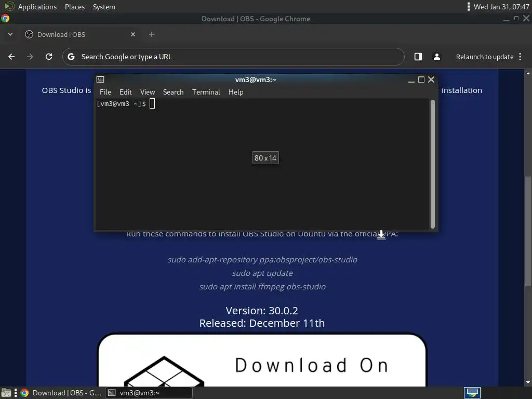Click page scroll down arrow
Image resolution: width=532 pixels, height=399 pixels.
click(528, 383)
